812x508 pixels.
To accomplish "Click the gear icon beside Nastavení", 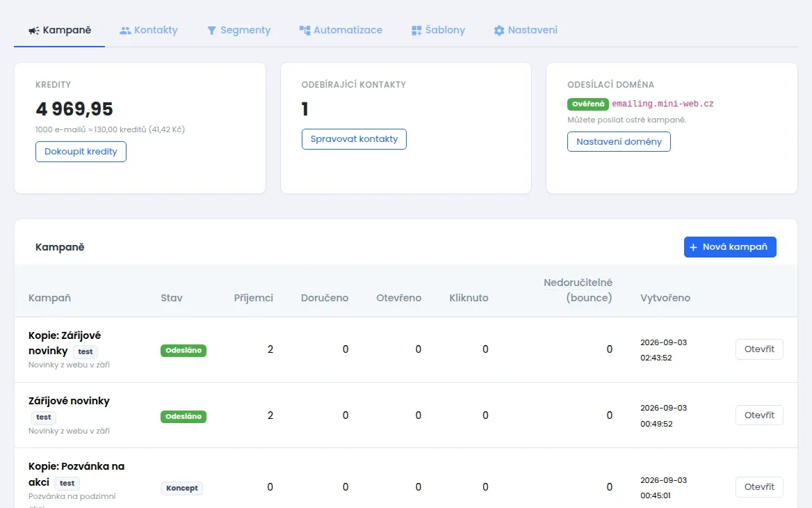I will [498, 31].
